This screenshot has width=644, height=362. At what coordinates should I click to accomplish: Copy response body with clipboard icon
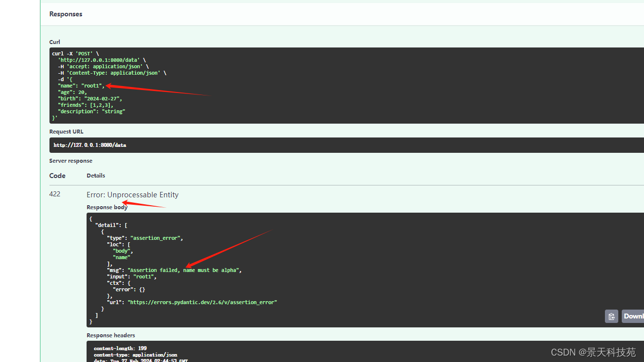[x=611, y=317]
